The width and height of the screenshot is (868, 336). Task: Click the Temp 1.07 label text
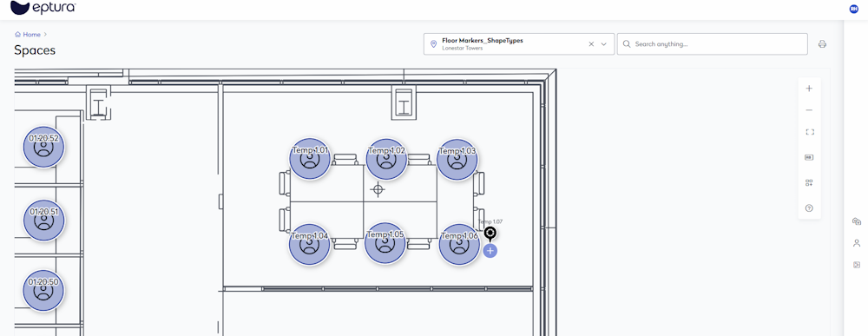click(x=490, y=221)
